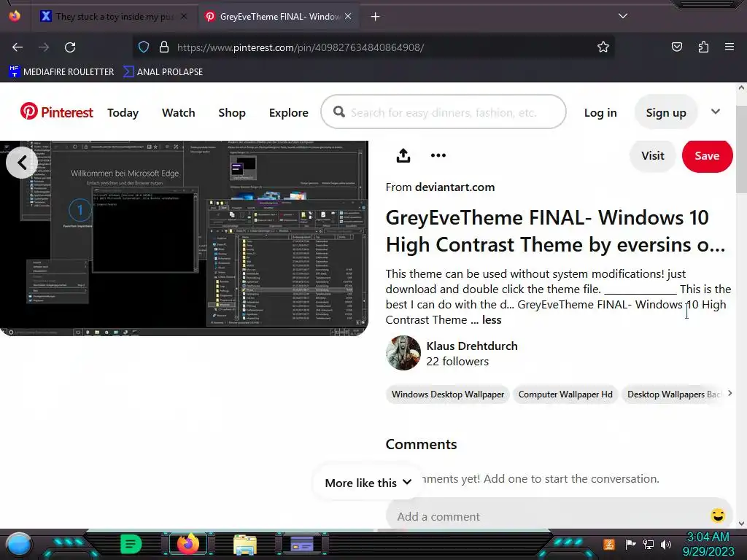The image size is (747, 560).
Task: Open the Extensions puzzle icon
Action: (703, 47)
